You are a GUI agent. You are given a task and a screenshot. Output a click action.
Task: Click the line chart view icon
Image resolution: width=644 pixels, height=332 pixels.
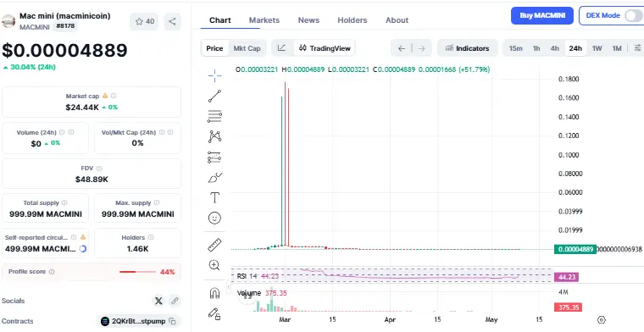(281, 48)
